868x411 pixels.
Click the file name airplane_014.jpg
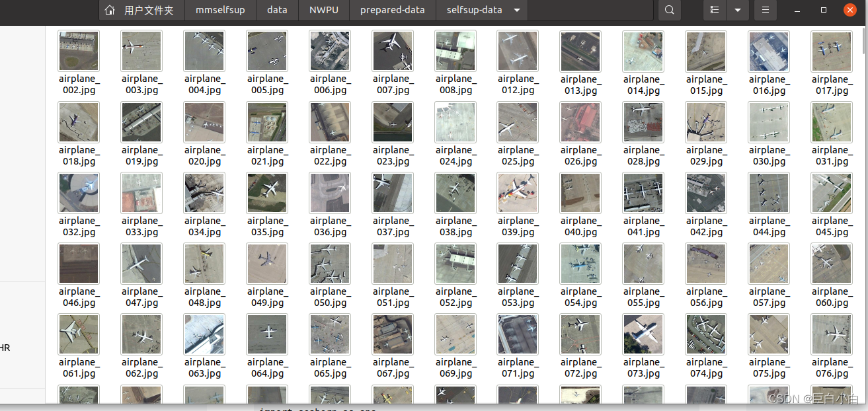643,85
